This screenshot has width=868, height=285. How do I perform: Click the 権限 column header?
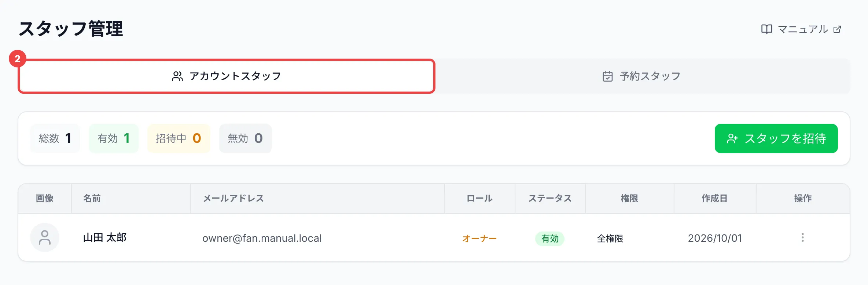[629, 199]
